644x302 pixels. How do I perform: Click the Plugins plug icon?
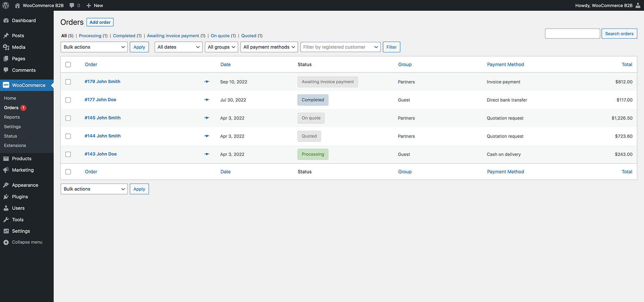point(6,197)
